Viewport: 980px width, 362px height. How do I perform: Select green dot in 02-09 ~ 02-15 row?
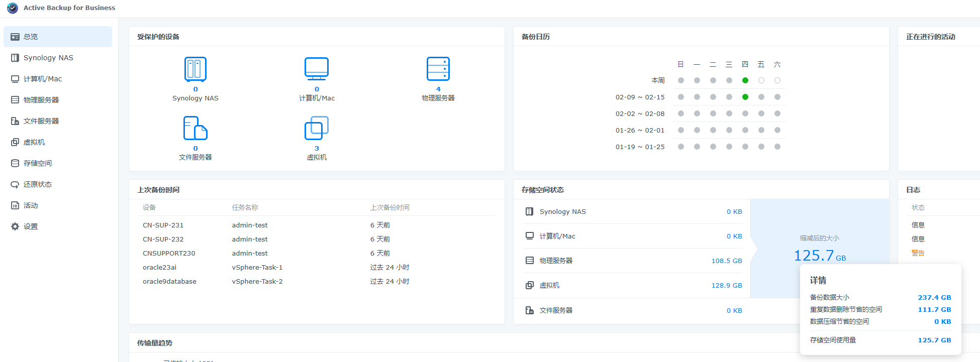(745, 97)
